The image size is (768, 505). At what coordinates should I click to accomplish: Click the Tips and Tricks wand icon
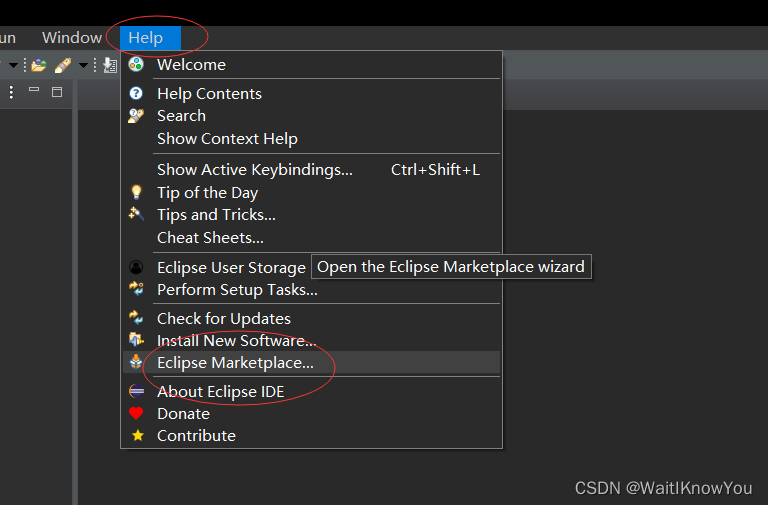coord(136,214)
